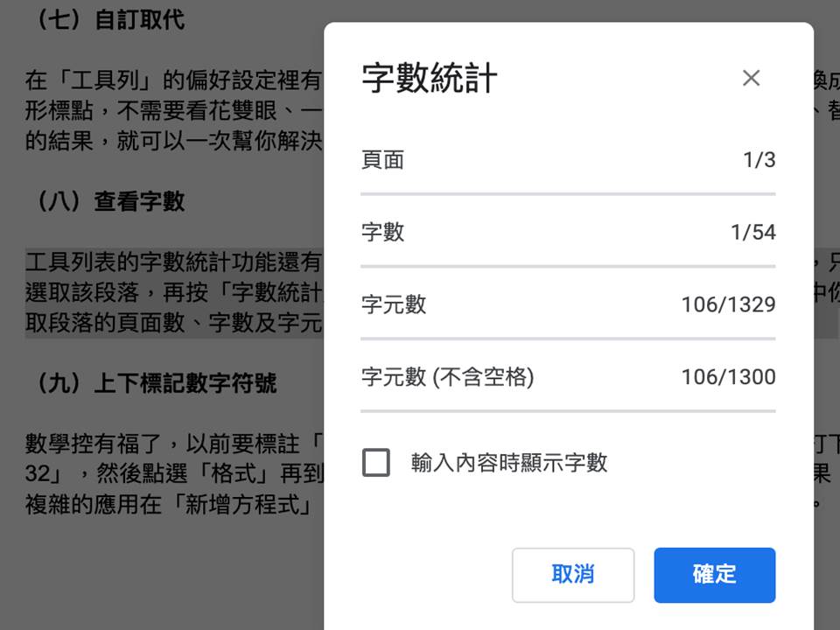Click the heading (九) 上下標記數字符號

150,383
